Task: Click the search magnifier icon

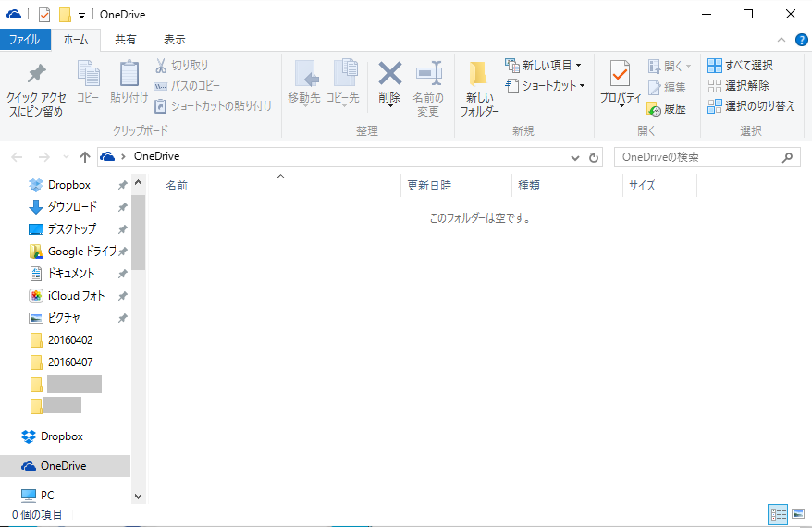Action: click(787, 157)
